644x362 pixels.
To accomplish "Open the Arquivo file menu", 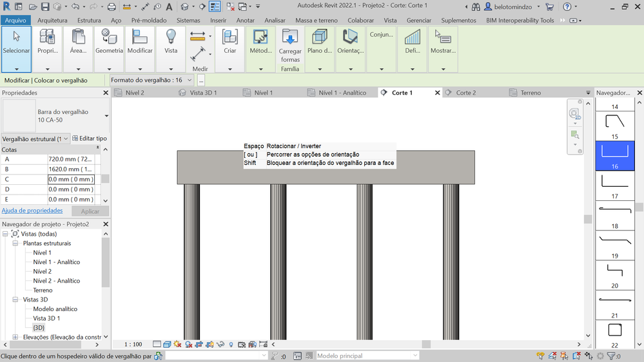I will pyautogui.click(x=15, y=20).
